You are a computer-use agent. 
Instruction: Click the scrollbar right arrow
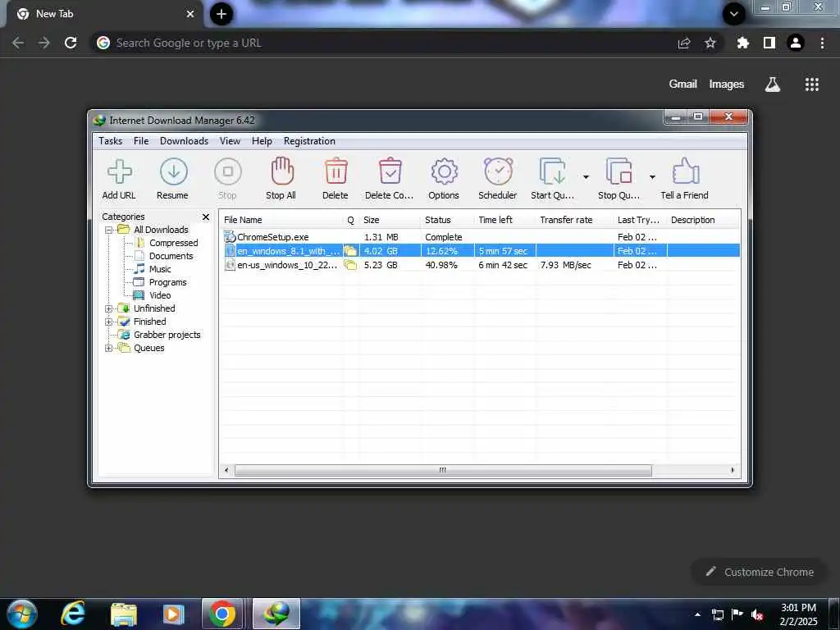[x=733, y=470]
